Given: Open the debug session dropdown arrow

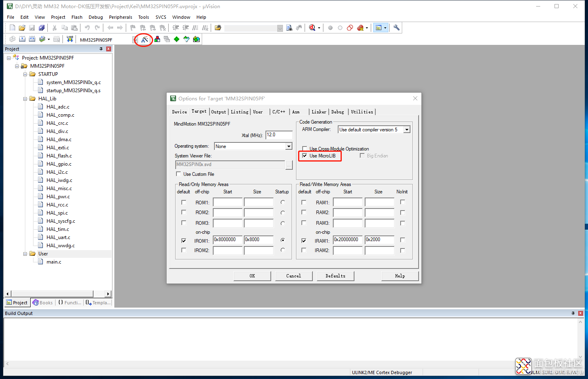Looking at the screenshot, I should tap(319, 28).
